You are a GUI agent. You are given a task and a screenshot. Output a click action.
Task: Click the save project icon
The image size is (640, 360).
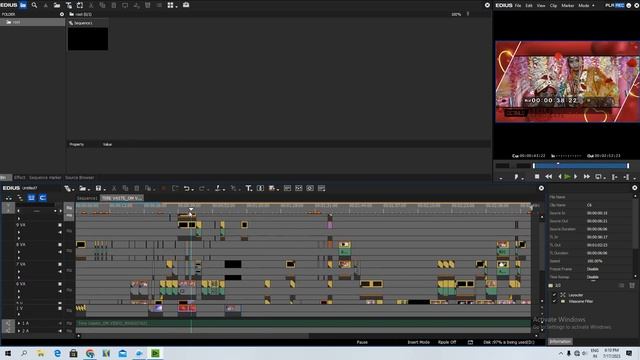98,188
